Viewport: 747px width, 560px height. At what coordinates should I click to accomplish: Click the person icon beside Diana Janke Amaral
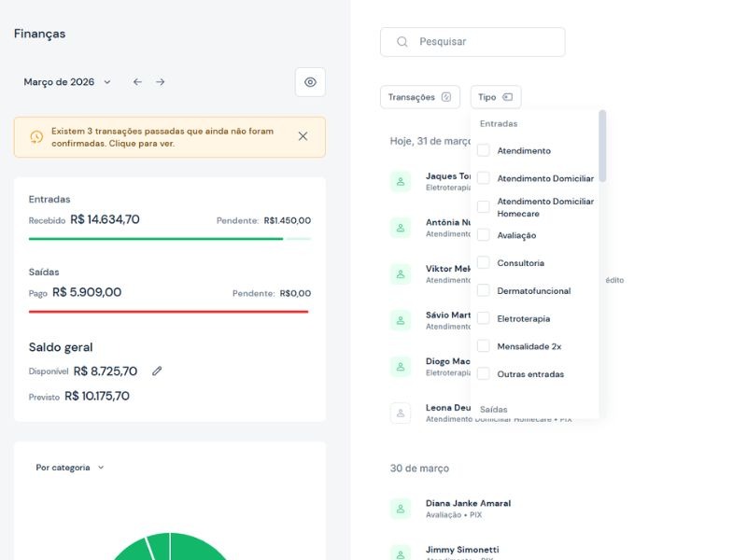pos(401,509)
